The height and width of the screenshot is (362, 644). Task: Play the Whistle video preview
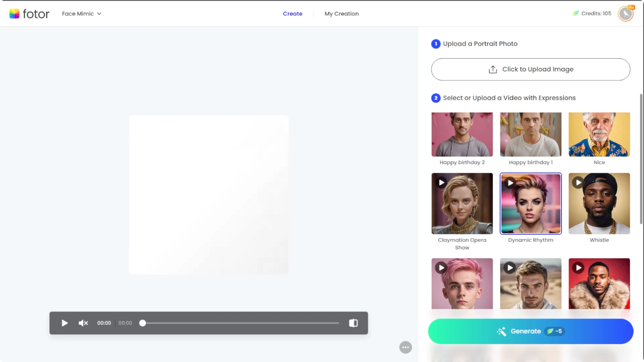coord(578,183)
